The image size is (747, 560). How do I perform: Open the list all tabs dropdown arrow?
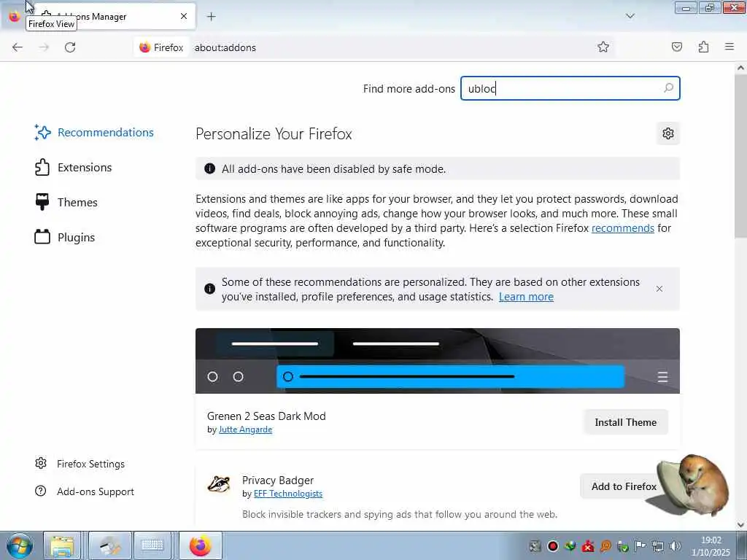click(630, 16)
